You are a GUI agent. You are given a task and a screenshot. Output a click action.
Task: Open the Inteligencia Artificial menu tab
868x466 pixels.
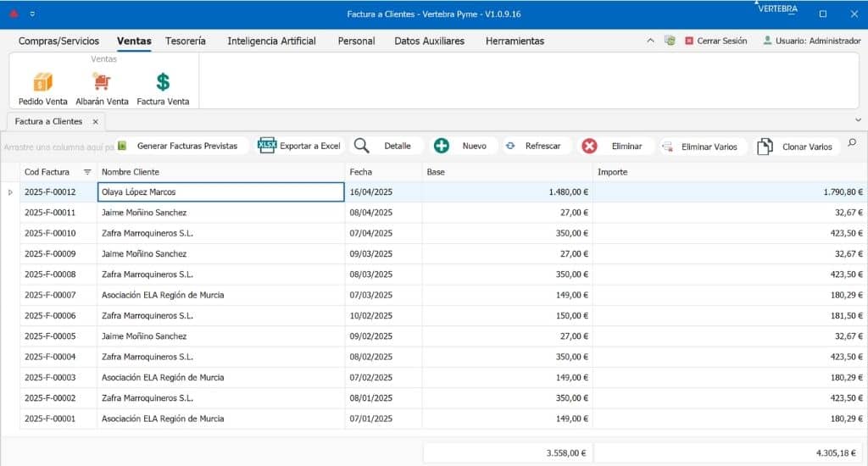[271, 41]
